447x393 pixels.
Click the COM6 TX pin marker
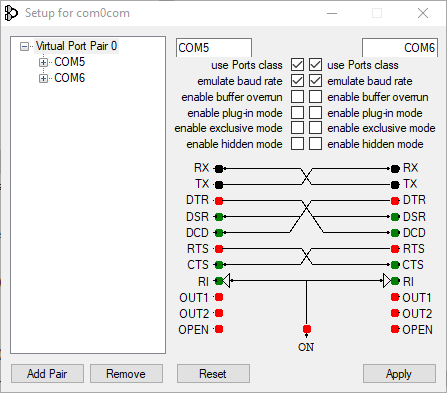point(395,185)
